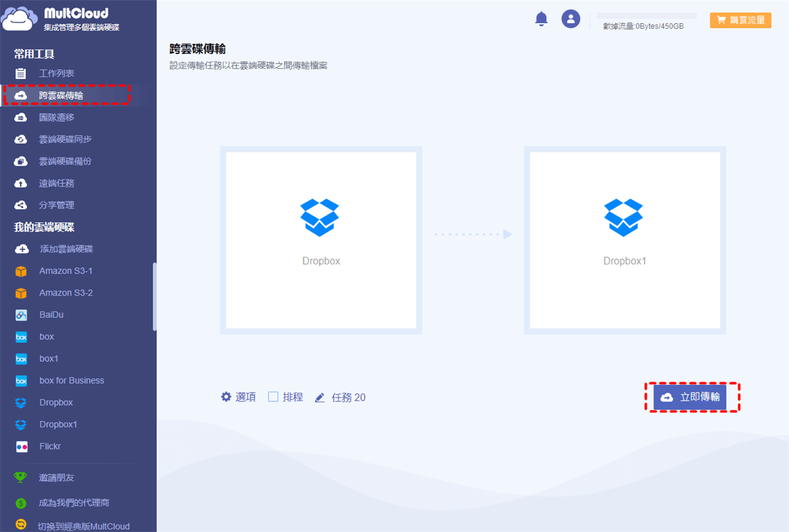
Task: Select the destination Dropbox1 box
Action: [x=625, y=240]
